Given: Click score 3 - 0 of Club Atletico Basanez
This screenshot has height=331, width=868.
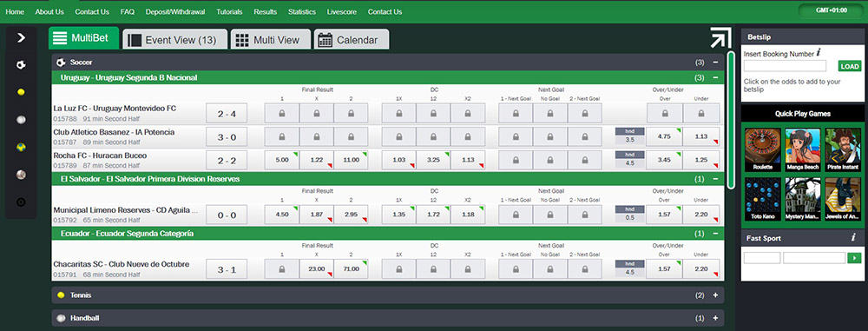Looking at the screenshot, I should point(227,137).
